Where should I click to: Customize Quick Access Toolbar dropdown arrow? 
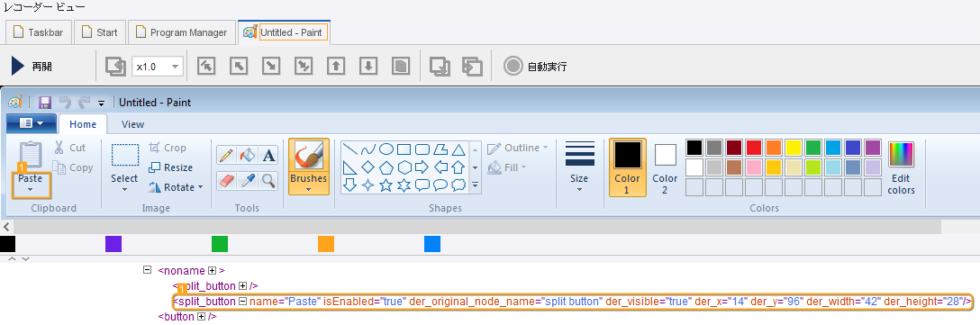click(101, 104)
